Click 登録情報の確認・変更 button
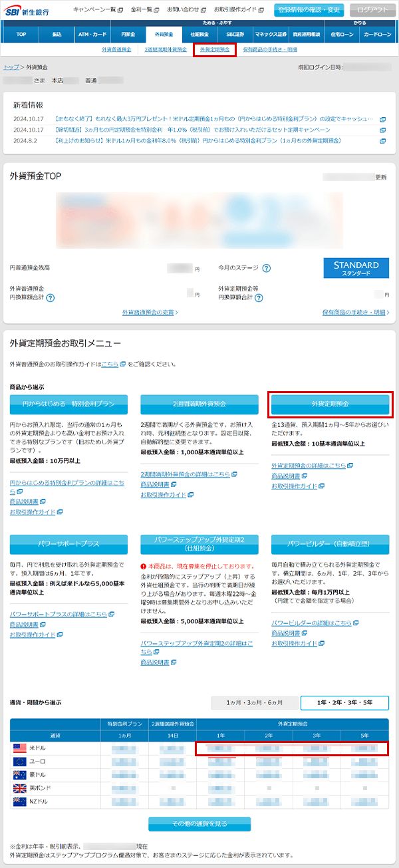The height and width of the screenshot is (868, 399). tap(308, 10)
